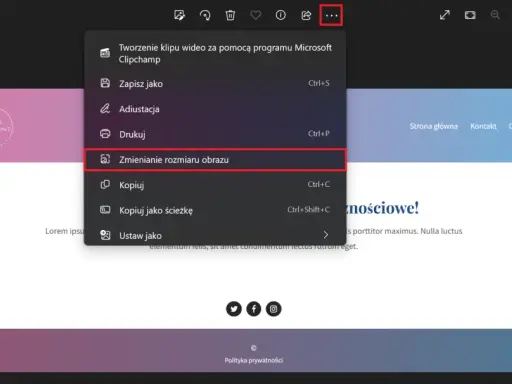Select Kopiuj jako ścieżkę
Screen dimensions: 512x384
click(x=215, y=210)
